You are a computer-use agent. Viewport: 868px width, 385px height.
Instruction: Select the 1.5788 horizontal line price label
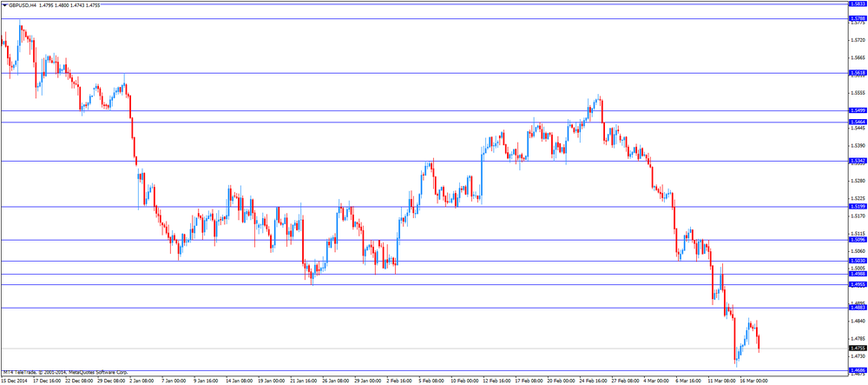[857, 18]
